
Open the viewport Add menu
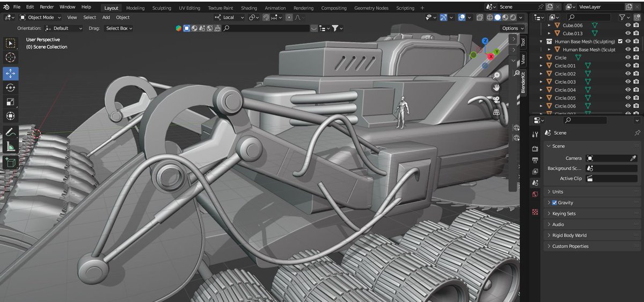[106, 17]
